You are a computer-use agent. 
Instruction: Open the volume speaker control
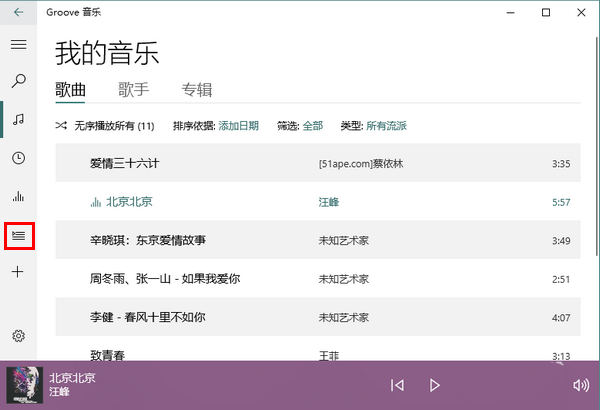[581, 385]
